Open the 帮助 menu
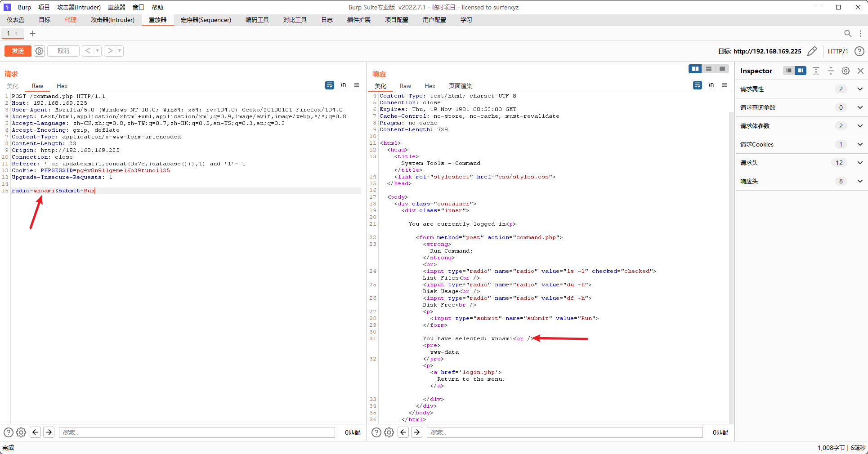The image size is (868, 454). click(x=157, y=7)
